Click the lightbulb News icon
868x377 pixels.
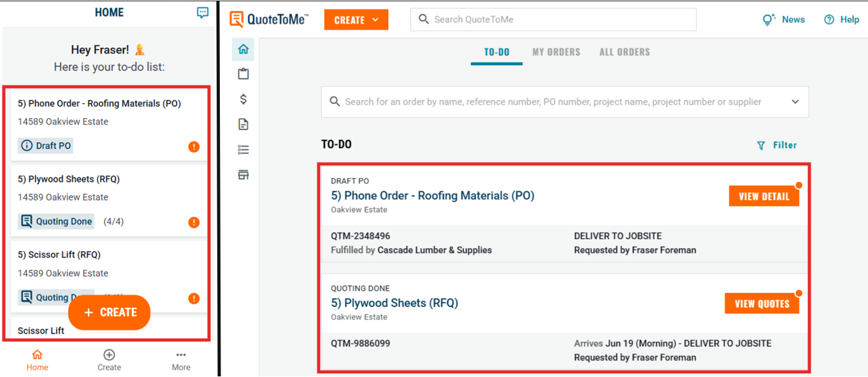click(x=769, y=20)
